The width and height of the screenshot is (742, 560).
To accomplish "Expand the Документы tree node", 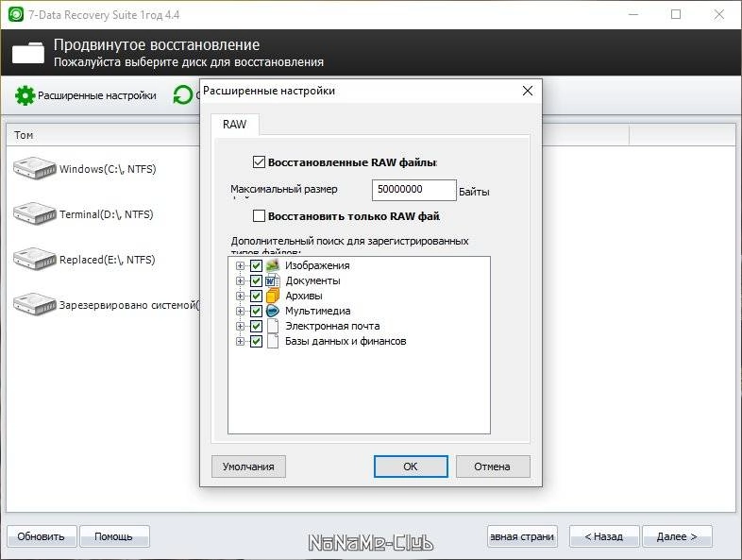I will point(241,280).
